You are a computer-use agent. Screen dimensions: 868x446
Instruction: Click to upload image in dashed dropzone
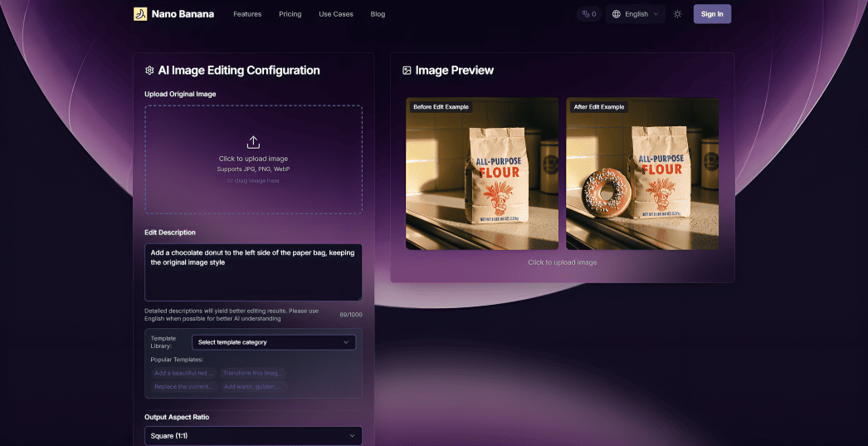(x=254, y=159)
